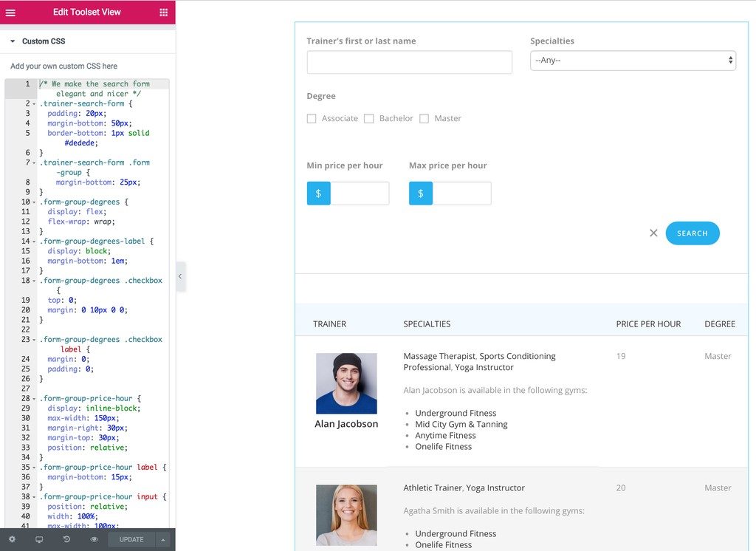Open the widgets grid panel icon
This screenshot has height=551, width=756.
pyautogui.click(x=163, y=13)
